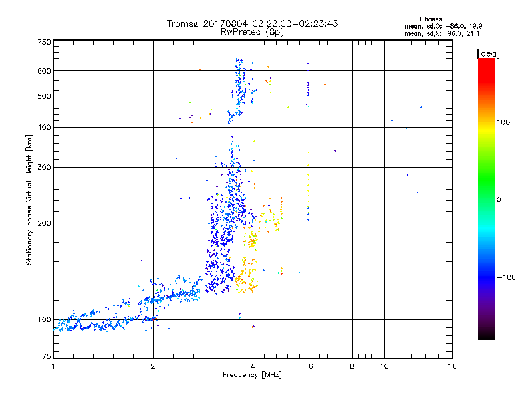The height and width of the screenshot is (399, 532).
Task: Click the 'mean, sd,X: 96.0, 21.1' line
Action: 442,34
